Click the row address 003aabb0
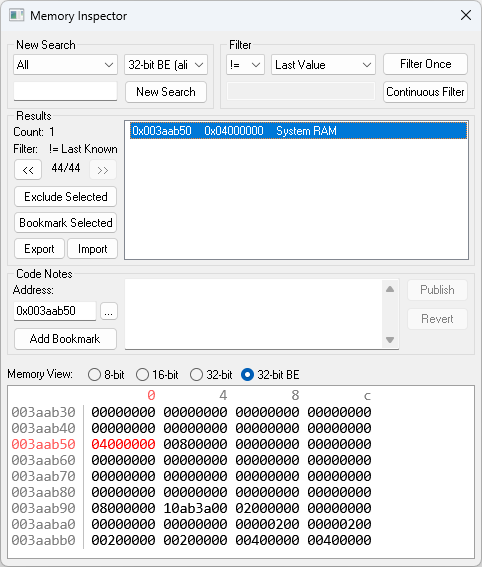Screen dimensions: 482x567 point(43,540)
